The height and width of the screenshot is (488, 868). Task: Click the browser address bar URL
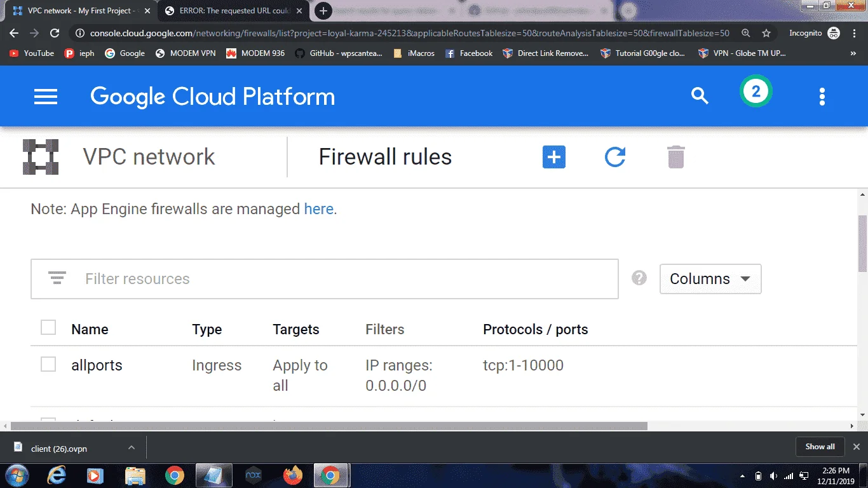pos(409,33)
